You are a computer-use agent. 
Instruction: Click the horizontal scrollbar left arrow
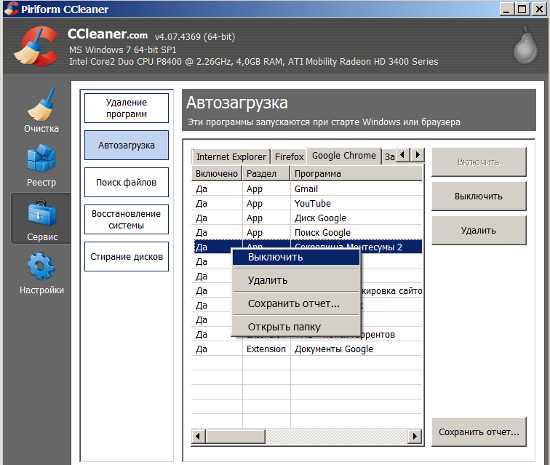click(x=198, y=436)
